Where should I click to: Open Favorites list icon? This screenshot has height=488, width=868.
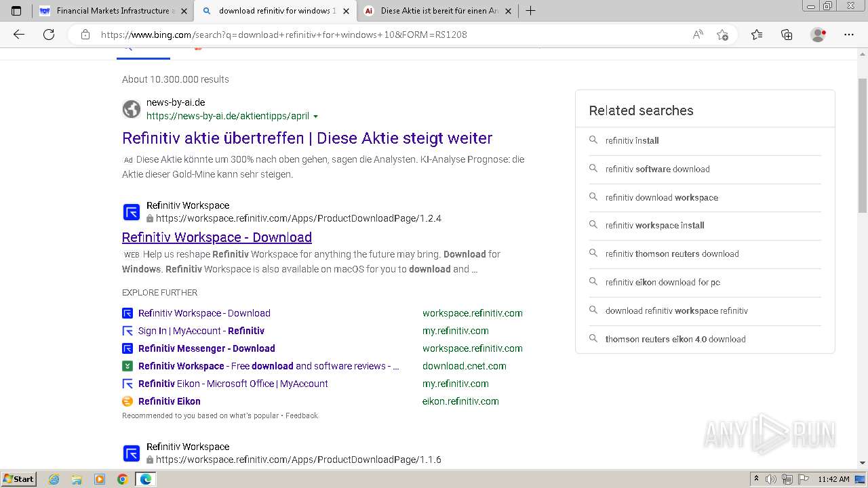(757, 35)
